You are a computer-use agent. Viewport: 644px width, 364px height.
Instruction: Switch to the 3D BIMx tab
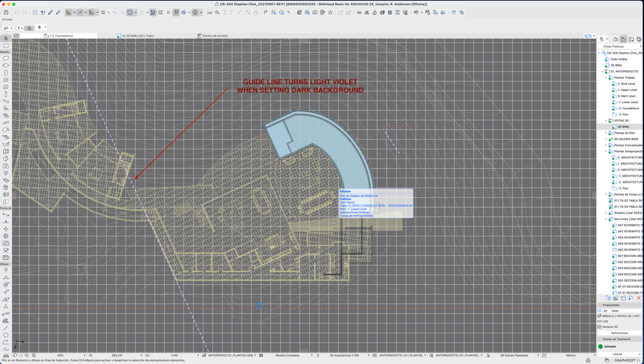138,36
